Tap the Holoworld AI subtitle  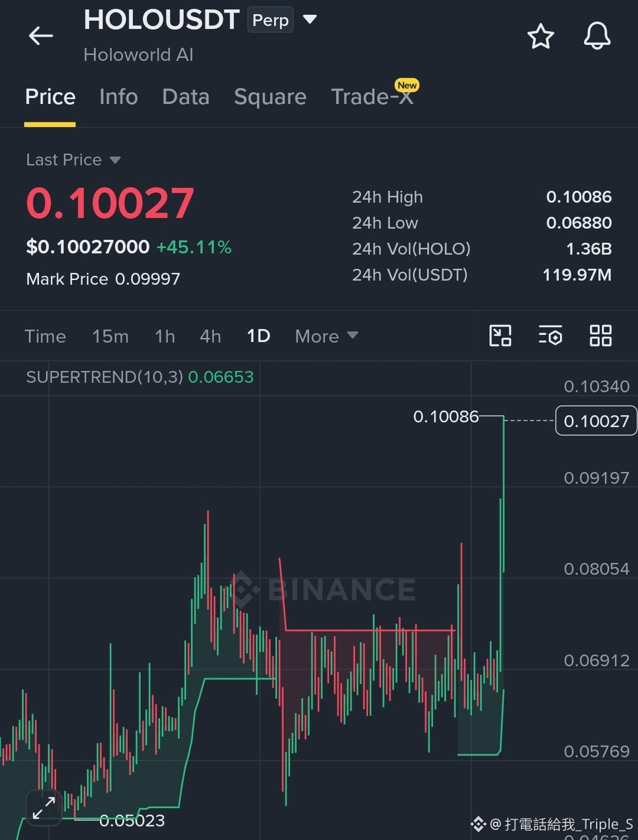tap(139, 55)
